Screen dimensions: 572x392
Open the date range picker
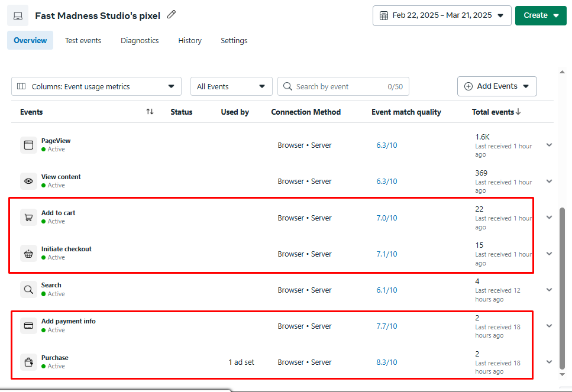coord(442,15)
